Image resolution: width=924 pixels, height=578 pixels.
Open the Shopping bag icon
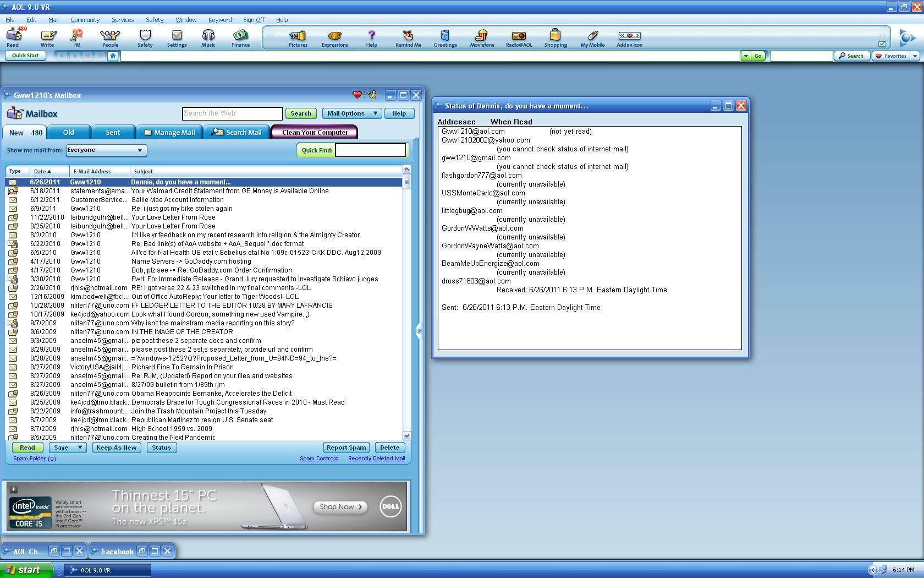(555, 39)
